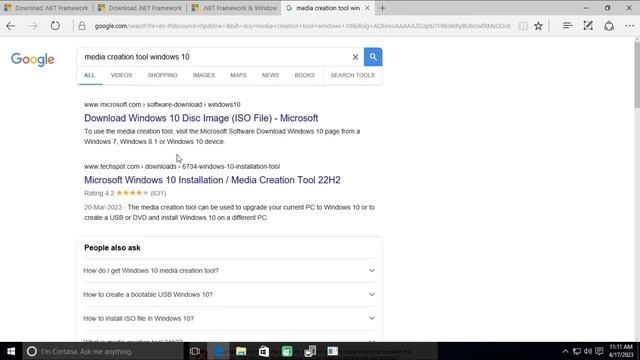Open Task View on the taskbar

click(195, 351)
